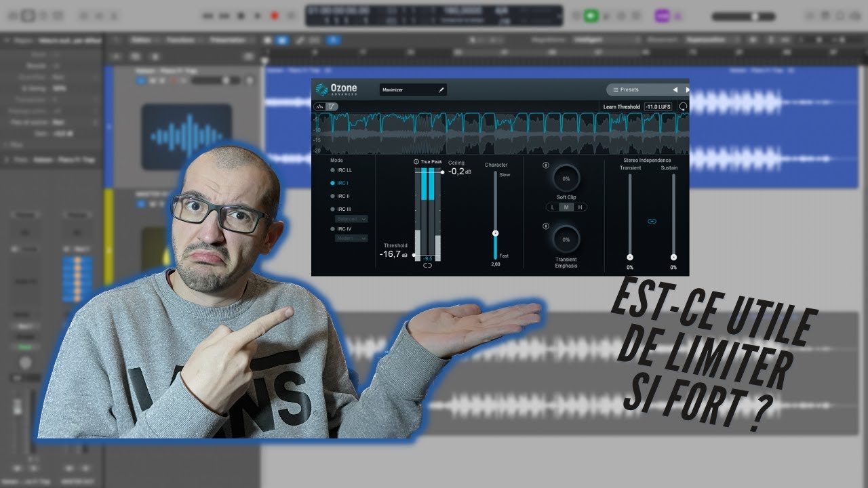Select IRC III mode

pos(341,209)
